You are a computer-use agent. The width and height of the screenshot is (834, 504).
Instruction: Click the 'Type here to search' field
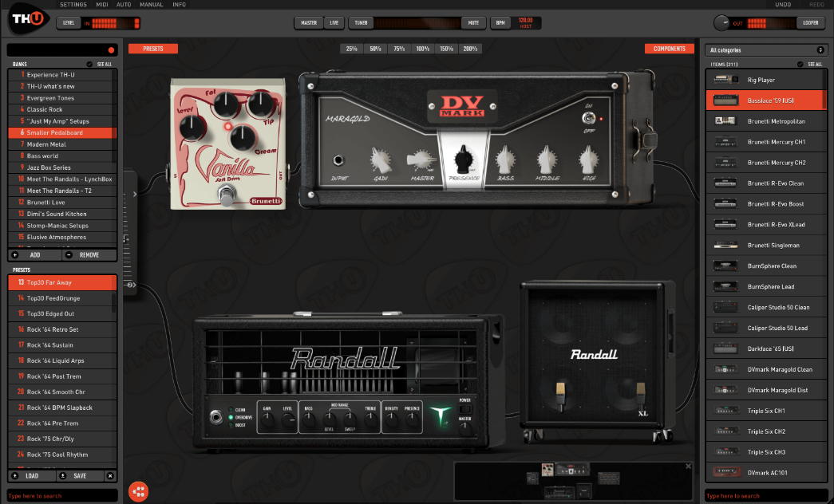pos(61,495)
